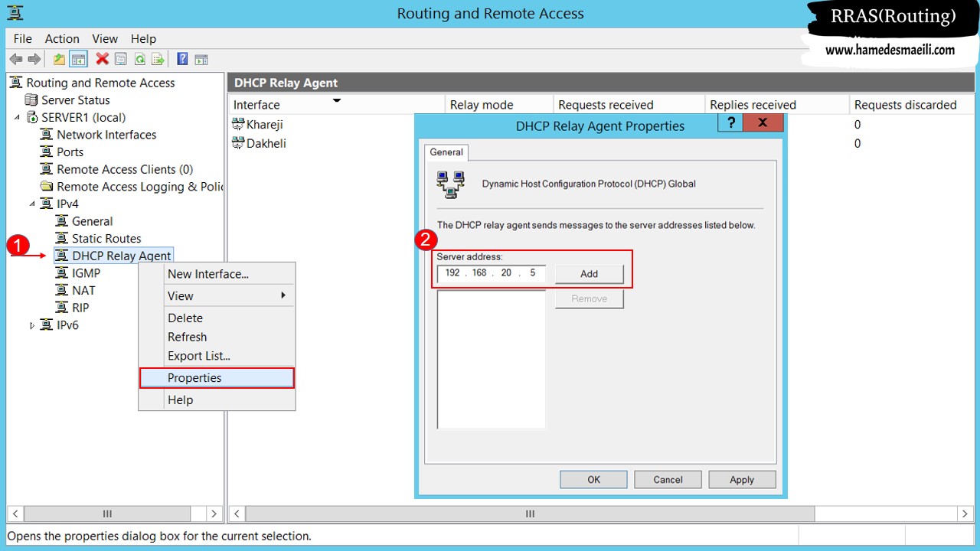Click the RIP node icon
This screenshot has width=980, height=551.
62,308
